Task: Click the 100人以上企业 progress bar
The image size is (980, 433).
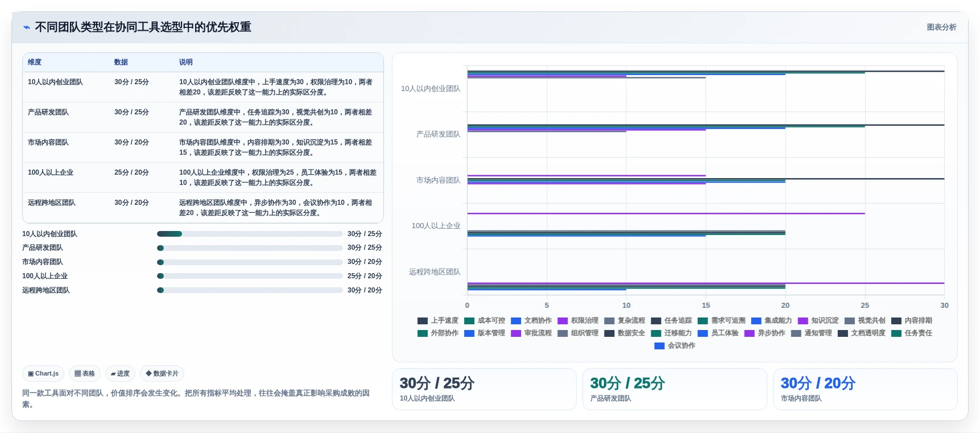Action: coord(250,276)
